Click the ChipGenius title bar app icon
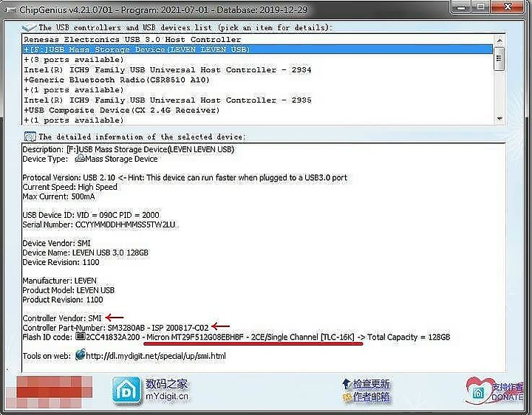The image size is (532, 415). [11, 10]
